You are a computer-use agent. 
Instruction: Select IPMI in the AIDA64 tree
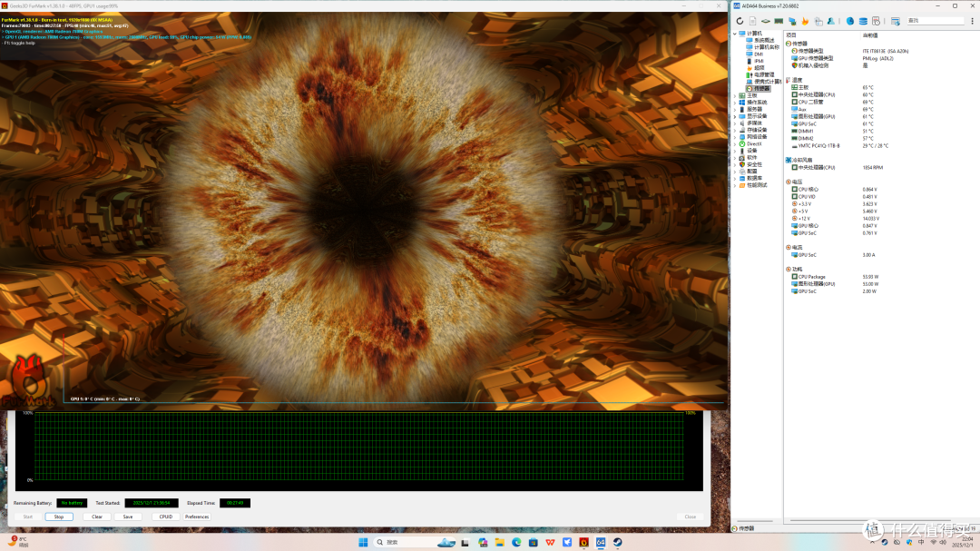[759, 62]
